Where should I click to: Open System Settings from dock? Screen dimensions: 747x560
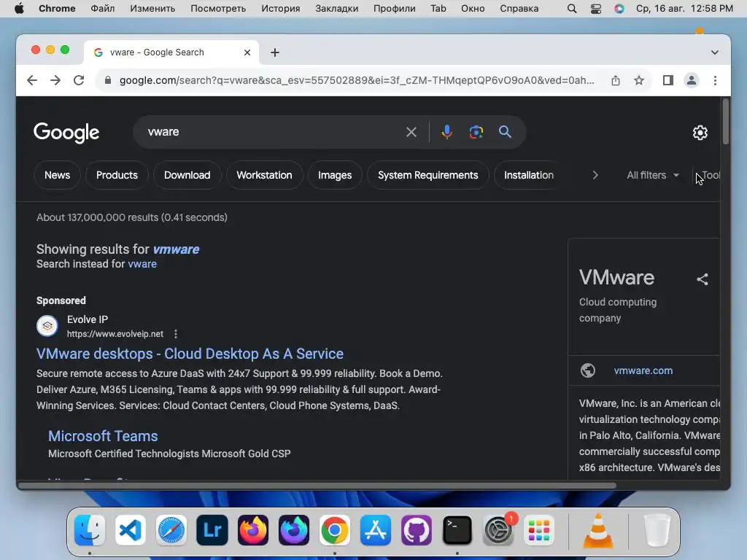498,530
